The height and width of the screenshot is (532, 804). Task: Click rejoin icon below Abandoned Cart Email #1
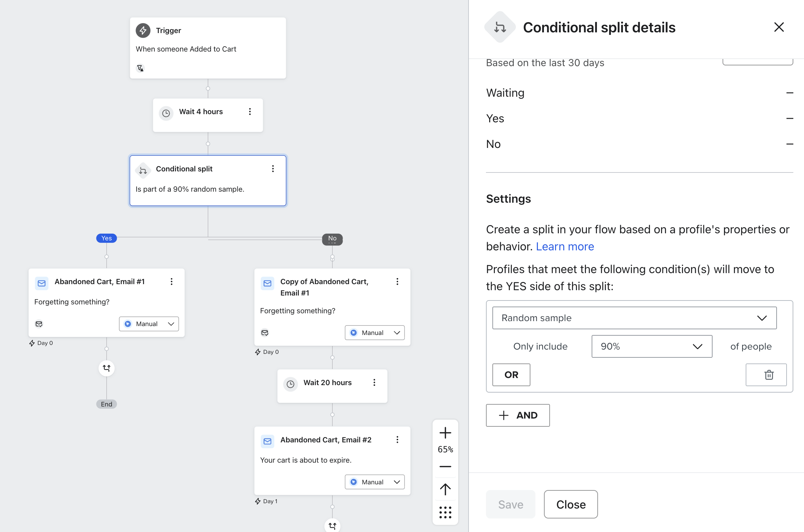point(106,368)
